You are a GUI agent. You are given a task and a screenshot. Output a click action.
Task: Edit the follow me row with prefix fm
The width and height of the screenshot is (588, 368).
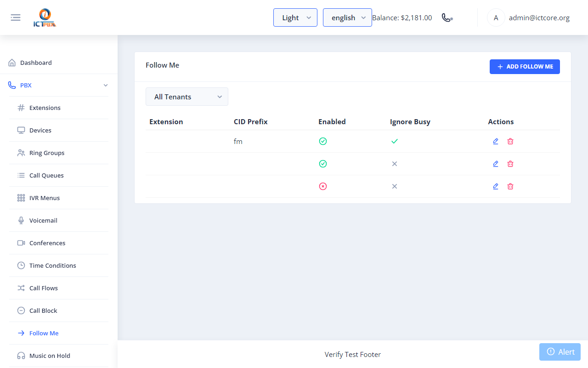coord(495,141)
